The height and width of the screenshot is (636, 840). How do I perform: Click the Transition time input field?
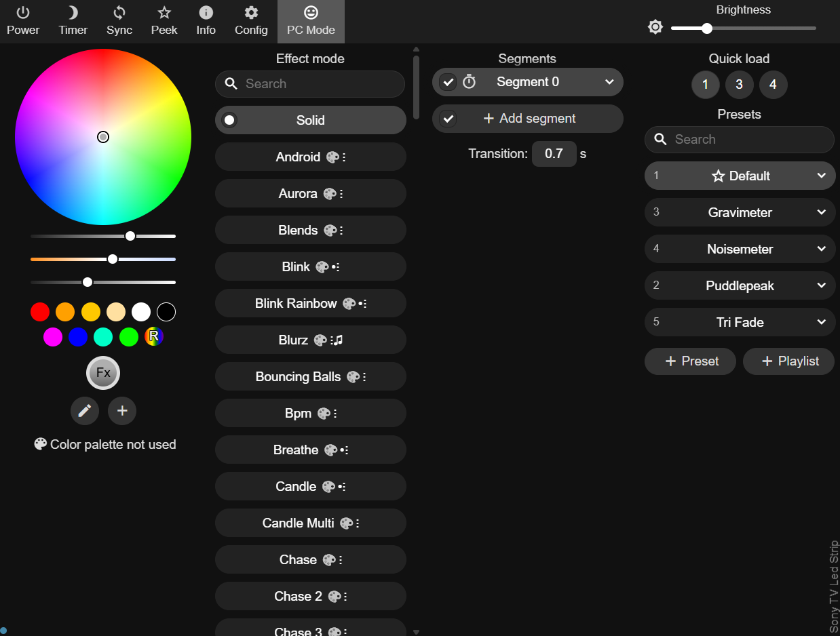click(x=554, y=153)
